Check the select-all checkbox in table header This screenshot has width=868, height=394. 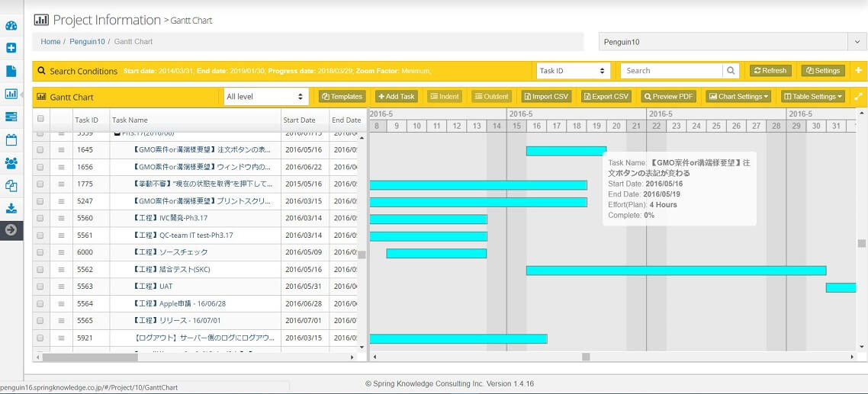(x=40, y=119)
